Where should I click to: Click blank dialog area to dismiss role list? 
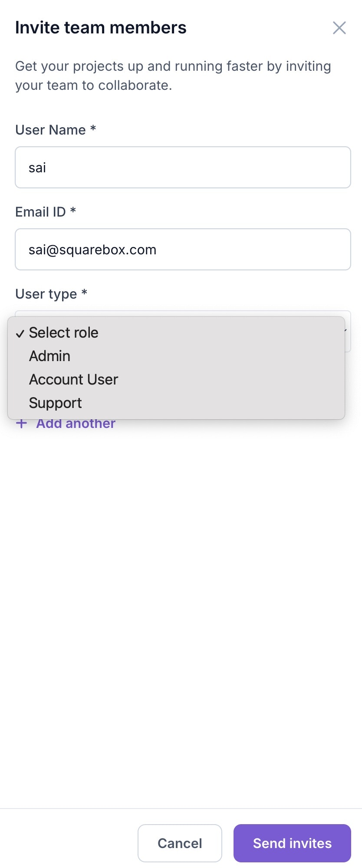(181, 608)
